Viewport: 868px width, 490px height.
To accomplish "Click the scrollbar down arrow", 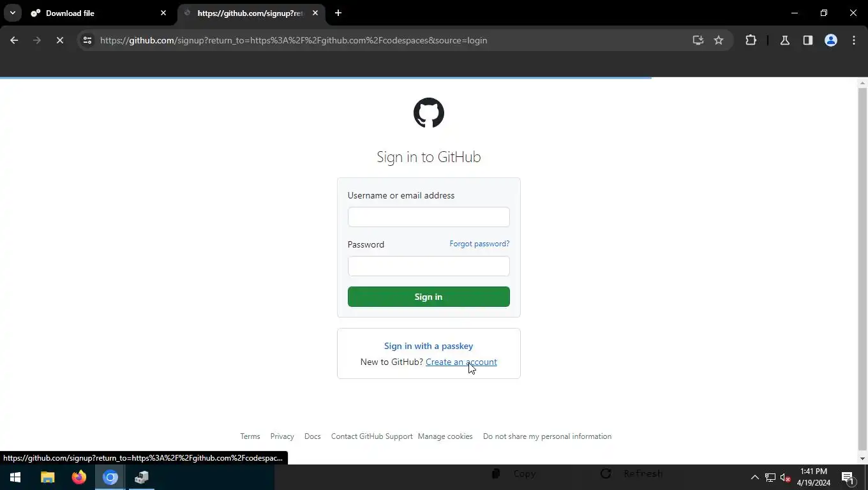I will point(863,459).
